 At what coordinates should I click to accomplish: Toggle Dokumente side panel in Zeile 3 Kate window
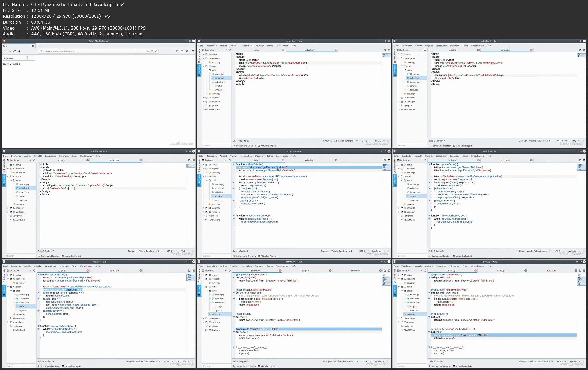click(x=199, y=166)
